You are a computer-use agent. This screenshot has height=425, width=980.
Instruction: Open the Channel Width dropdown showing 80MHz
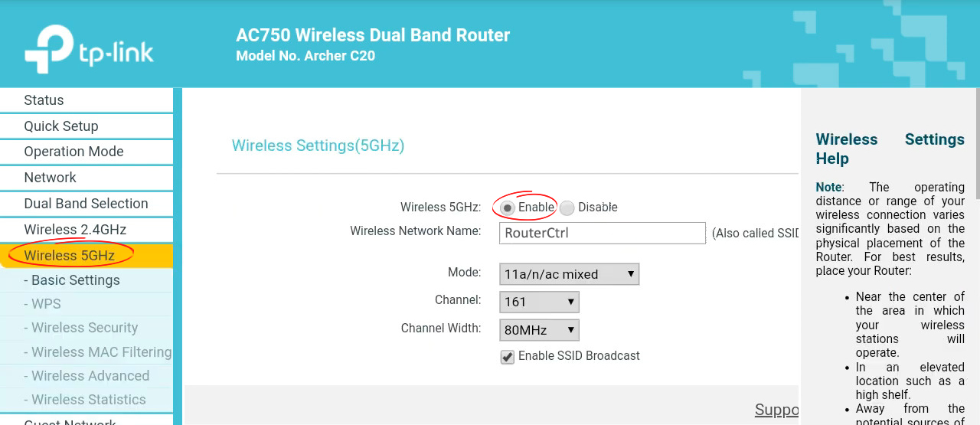539,330
